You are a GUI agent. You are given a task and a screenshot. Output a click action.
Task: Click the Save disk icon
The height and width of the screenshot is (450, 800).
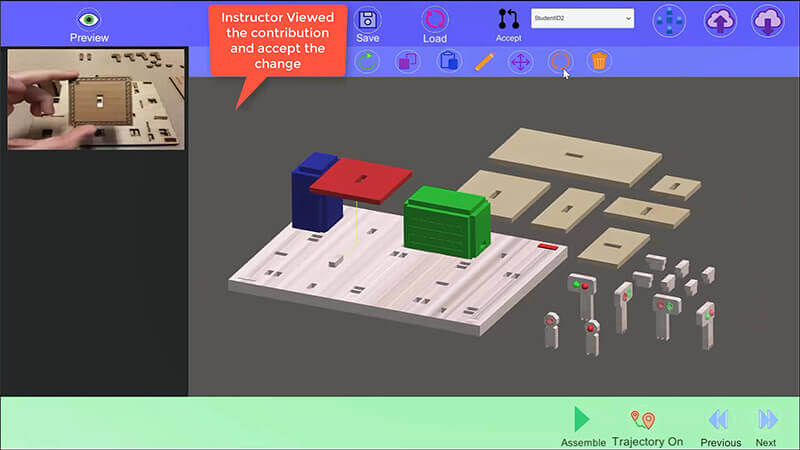coord(367,19)
